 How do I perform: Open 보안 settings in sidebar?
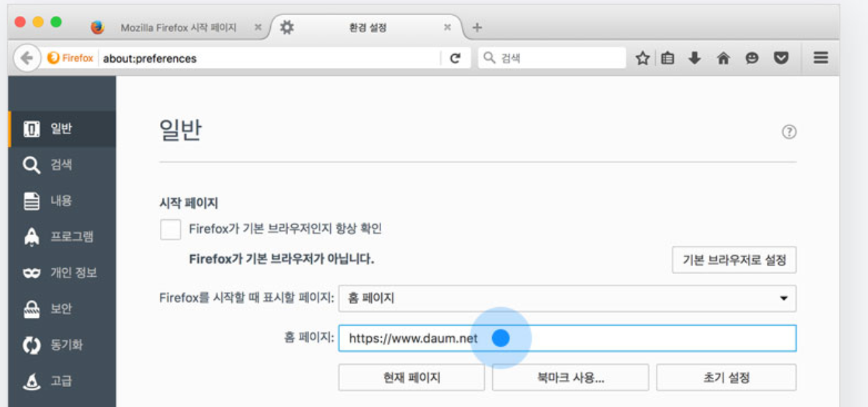tap(62, 309)
